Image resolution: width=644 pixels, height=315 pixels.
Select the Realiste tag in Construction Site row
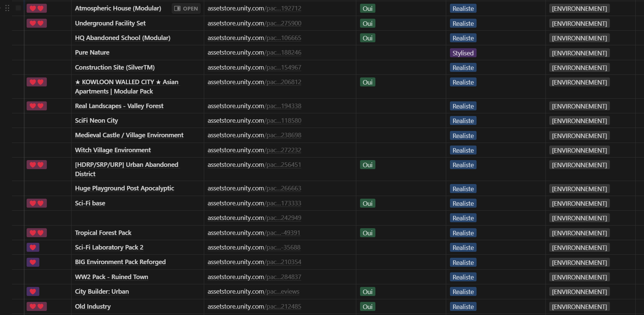(x=463, y=68)
